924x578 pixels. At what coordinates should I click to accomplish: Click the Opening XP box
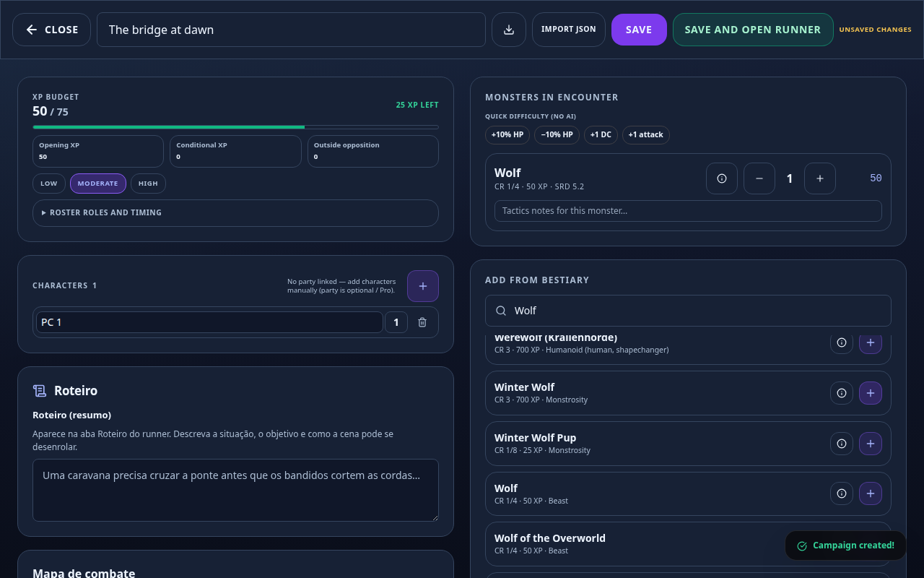[98, 151]
